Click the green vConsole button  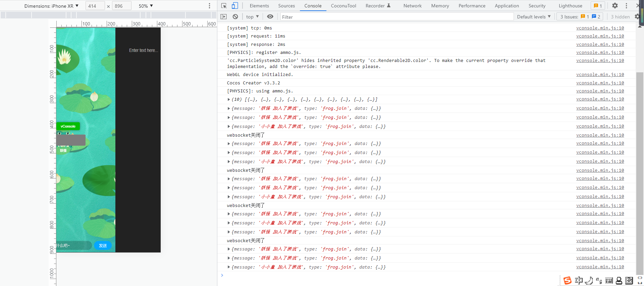click(68, 126)
